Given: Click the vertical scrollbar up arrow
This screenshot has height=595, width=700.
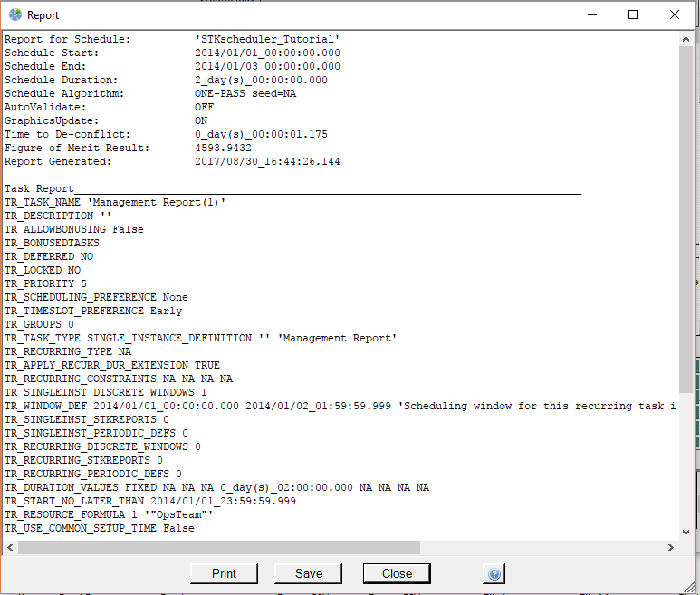Looking at the screenshot, I should [686, 39].
